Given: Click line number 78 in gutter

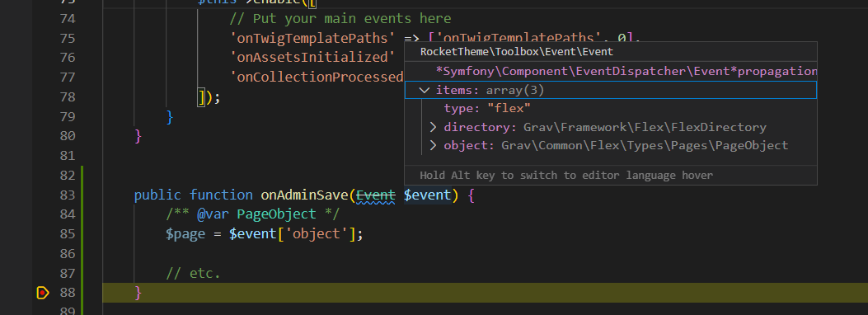Looking at the screenshot, I should (x=67, y=96).
